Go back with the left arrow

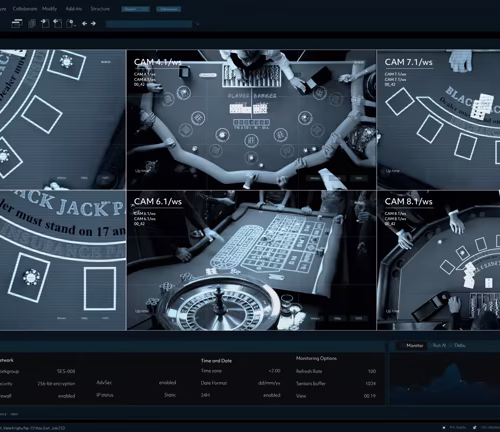click(x=85, y=24)
